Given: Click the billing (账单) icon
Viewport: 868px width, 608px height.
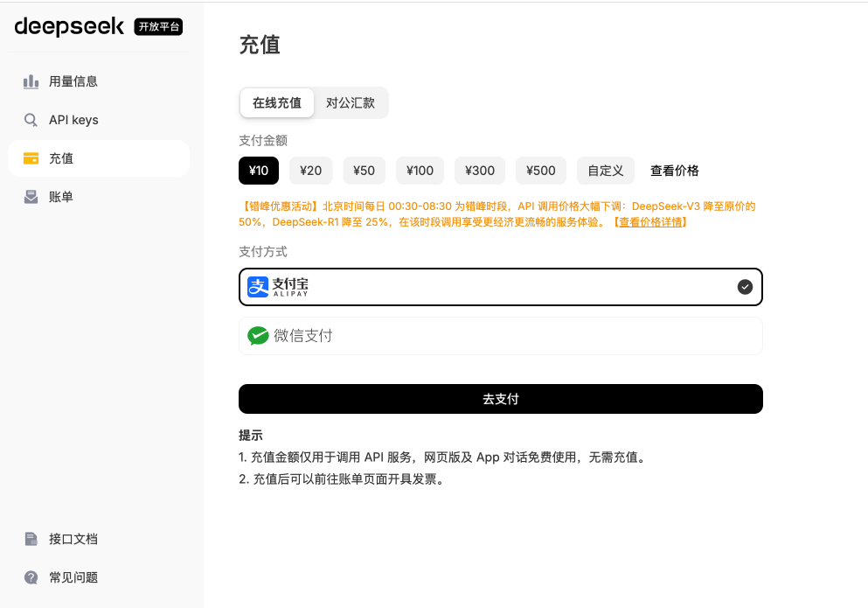Looking at the screenshot, I should (x=31, y=197).
